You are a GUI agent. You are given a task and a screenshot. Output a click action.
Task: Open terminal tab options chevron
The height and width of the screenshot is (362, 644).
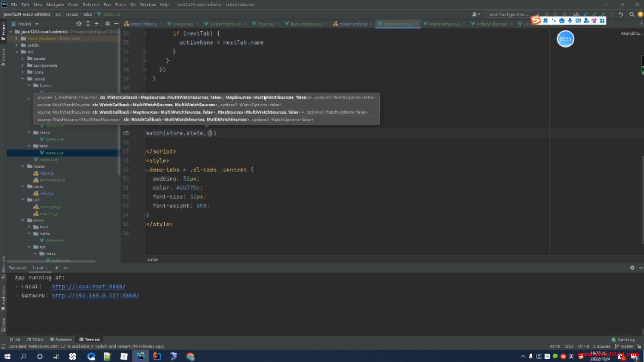[66, 268]
